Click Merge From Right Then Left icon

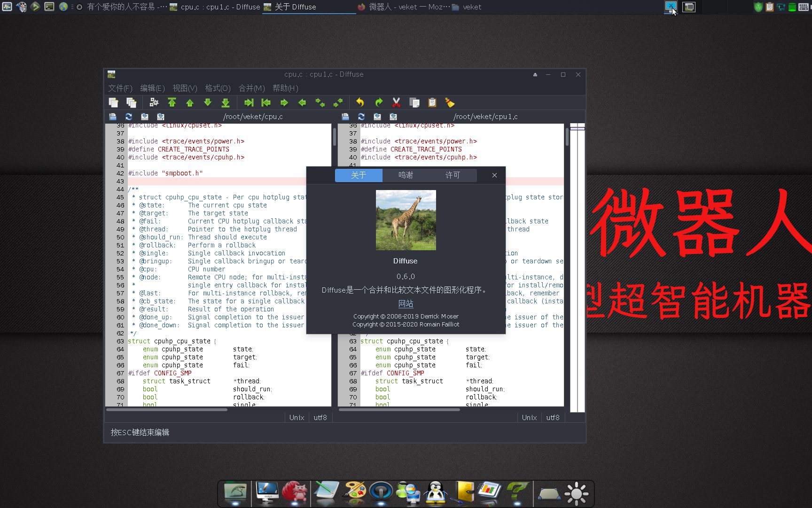pyautogui.click(x=338, y=103)
